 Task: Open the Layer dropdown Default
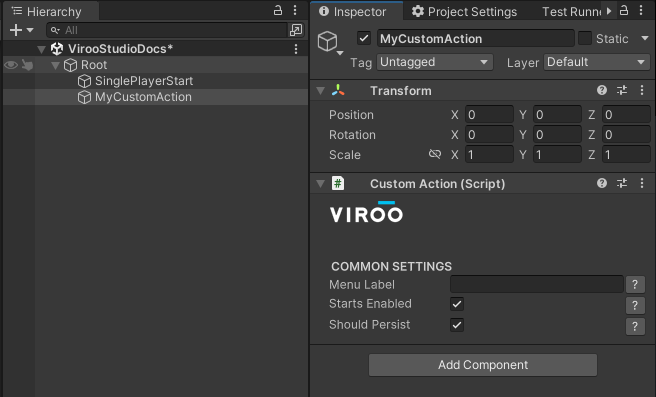tap(596, 62)
